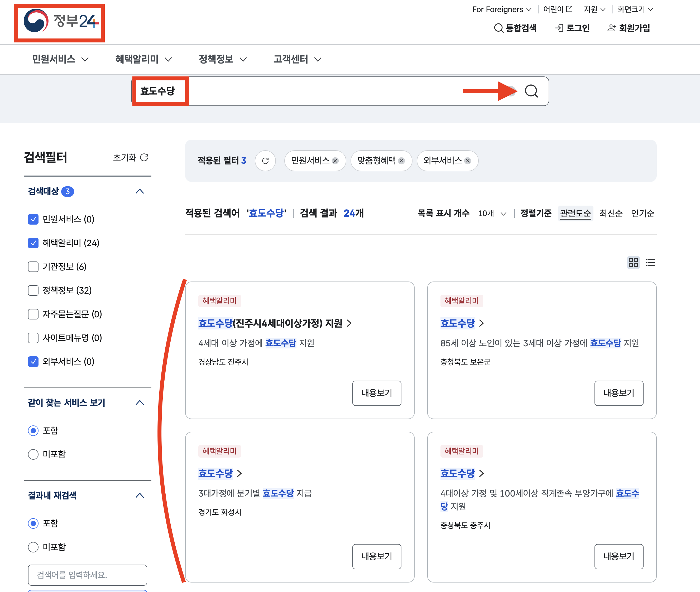Screen dimensions: 700x592
Task: Remove the 맞춤형혜택 filter chip
Action: (401, 161)
